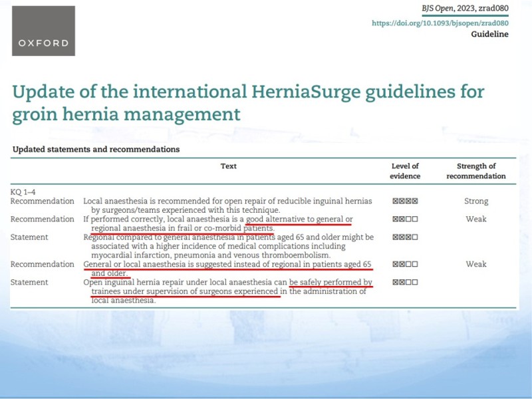Click the HerniaSurge guidelines title heading
The image size is (532, 399).
click(x=248, y=102)
